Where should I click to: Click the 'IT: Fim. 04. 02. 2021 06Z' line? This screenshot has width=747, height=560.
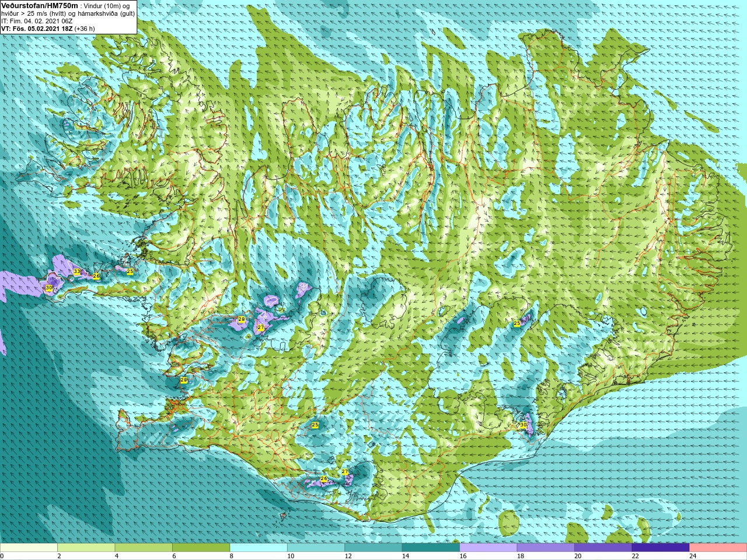pos(37,21)
